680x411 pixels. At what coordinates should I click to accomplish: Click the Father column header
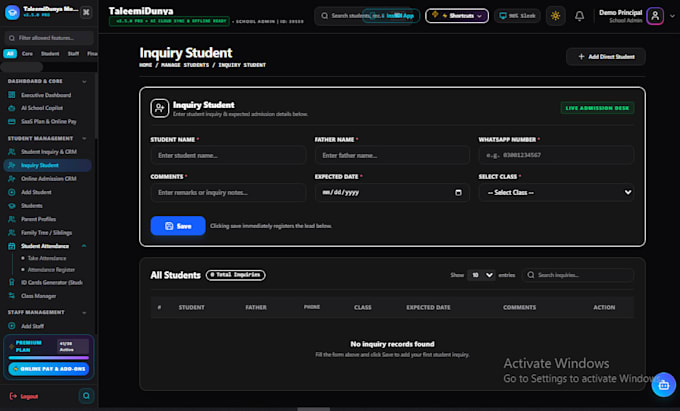click(x=256, y=307)
